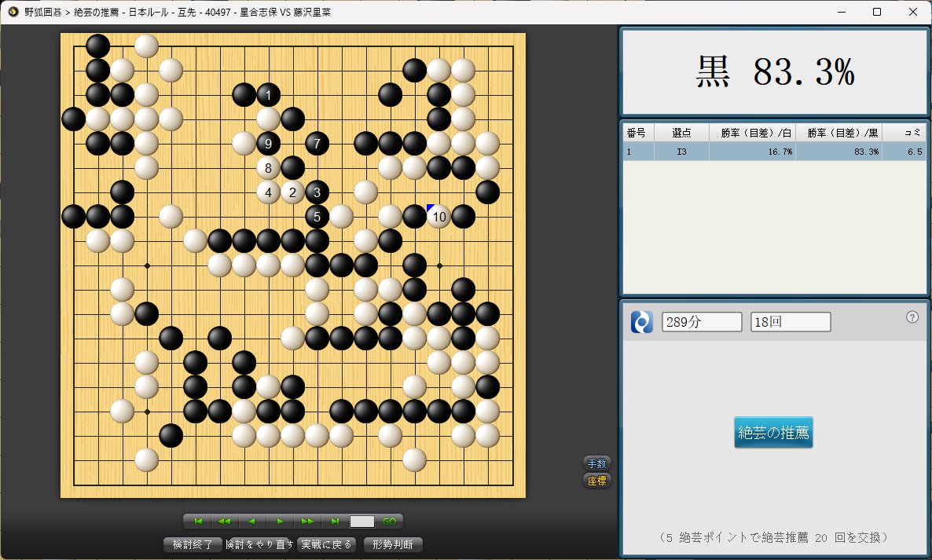Select the I3 recommendation row cell

[x=681, y=152]
